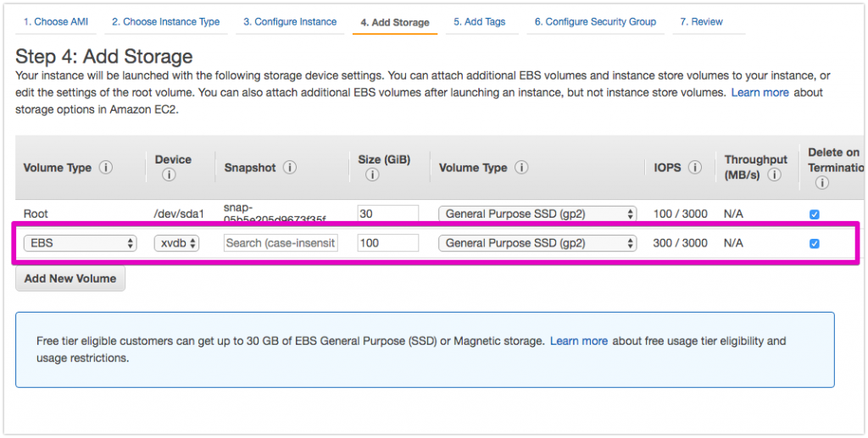The height and width of the screenshot is (438, 868).
Task: Open Learn more link in free tier notice
Action: [578, 341]
